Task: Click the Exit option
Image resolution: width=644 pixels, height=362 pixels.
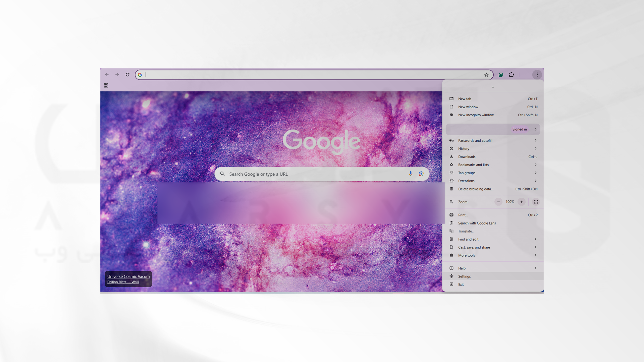Action: [x=461, y=284]
